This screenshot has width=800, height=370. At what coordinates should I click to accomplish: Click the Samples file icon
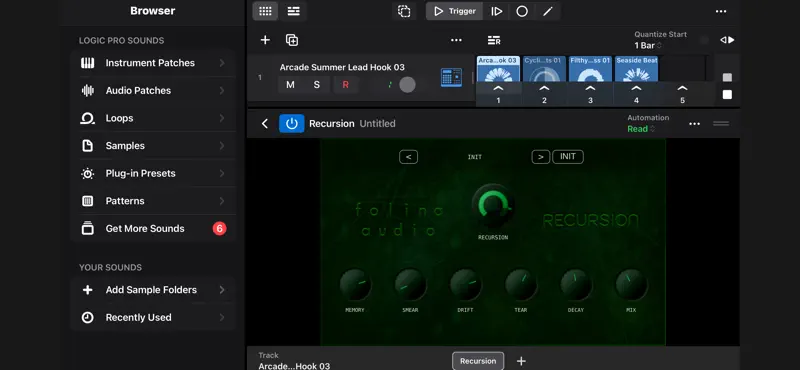coord(88,146)
